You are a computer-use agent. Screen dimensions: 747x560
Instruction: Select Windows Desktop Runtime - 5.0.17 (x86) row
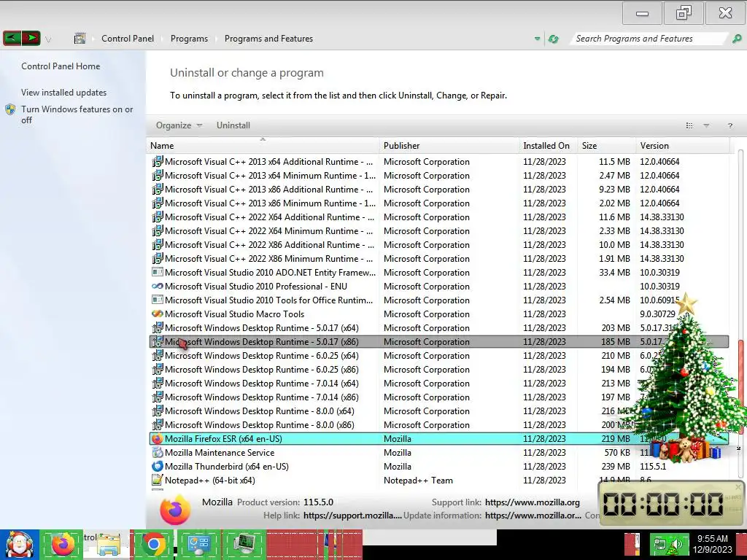438,341
